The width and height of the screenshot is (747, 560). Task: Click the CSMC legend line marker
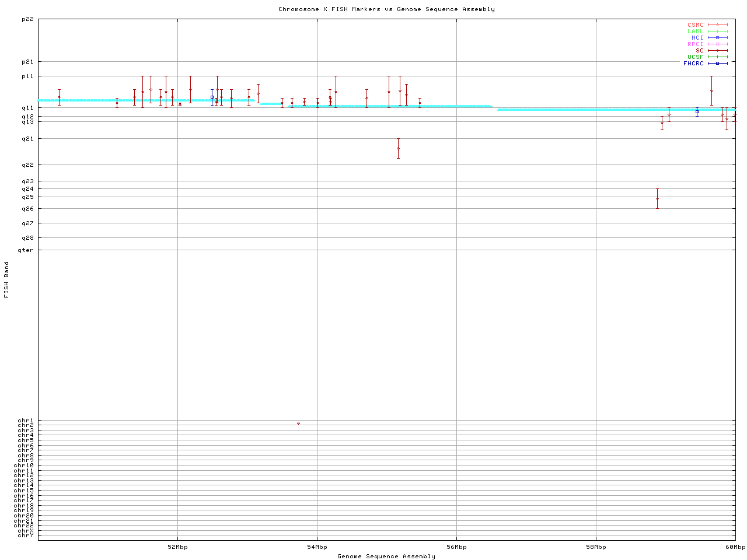pos(717,25)
